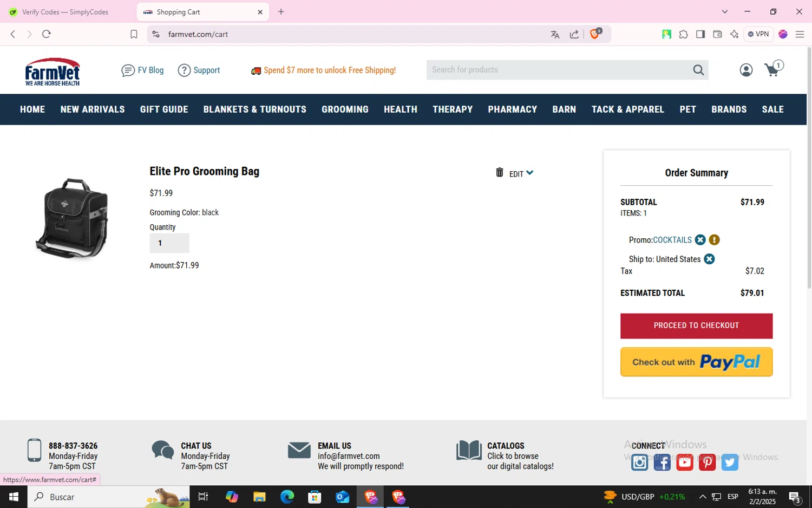812x508 pixels.
Task: Switch to Verify Codes SimplyCodes tab
Action: coord(66,12)
